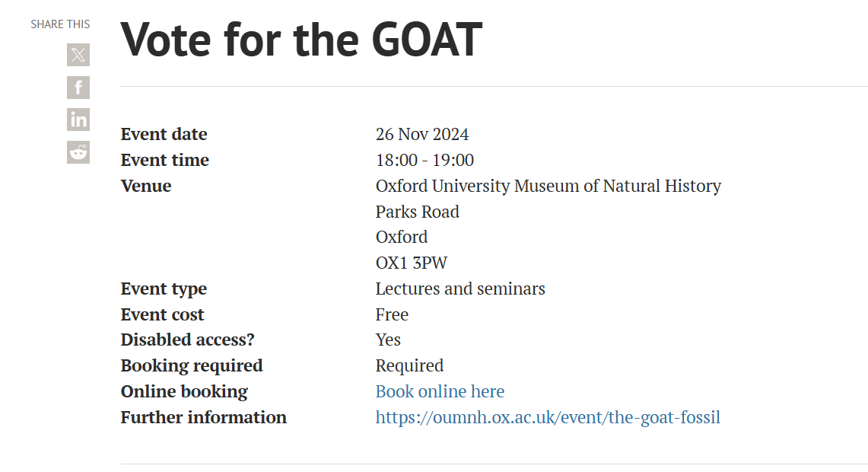Open the 'Book online here' link
The width and height of the screenshot is (868, 472).
tap(440, 391)
